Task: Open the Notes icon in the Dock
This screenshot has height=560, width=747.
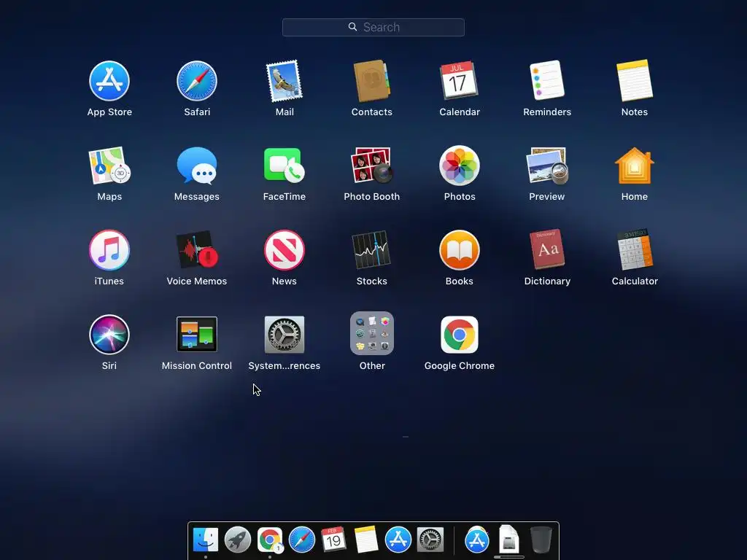Action: tap(366, 540)
